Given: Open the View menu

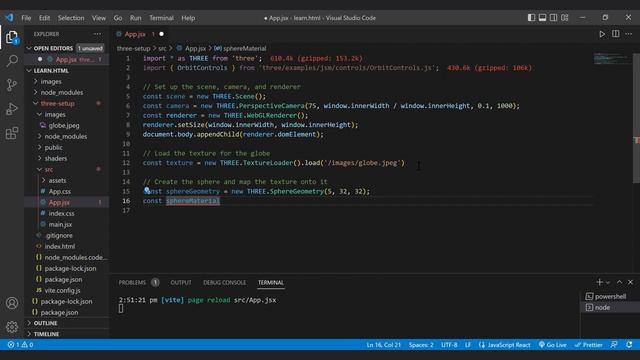Looking at the screenshot, I should tap(99, 18).
